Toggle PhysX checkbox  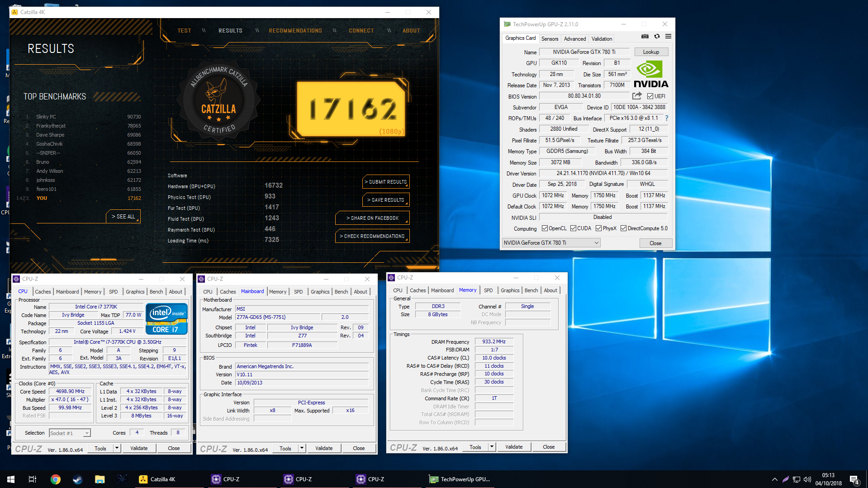[598, 228]
